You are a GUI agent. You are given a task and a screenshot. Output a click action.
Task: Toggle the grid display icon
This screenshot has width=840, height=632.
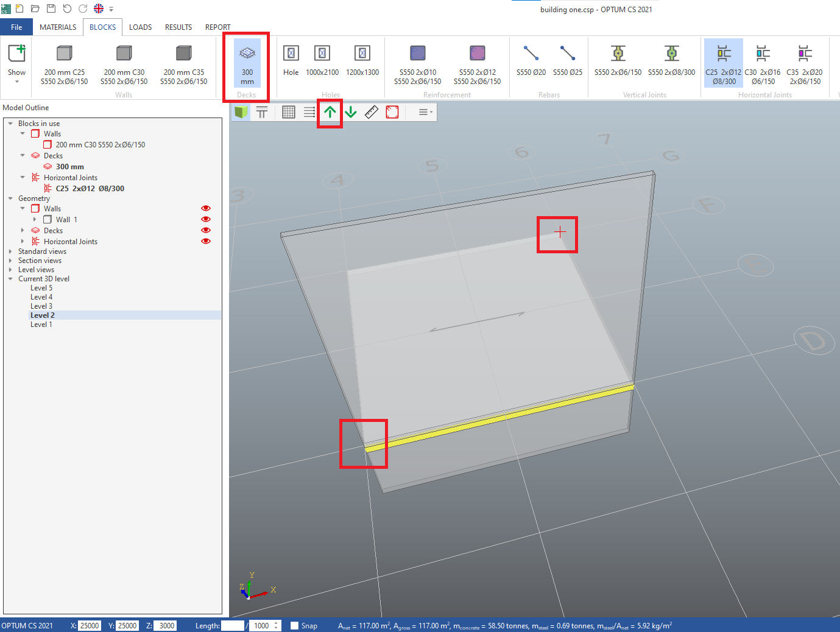[x=289, y=112]
